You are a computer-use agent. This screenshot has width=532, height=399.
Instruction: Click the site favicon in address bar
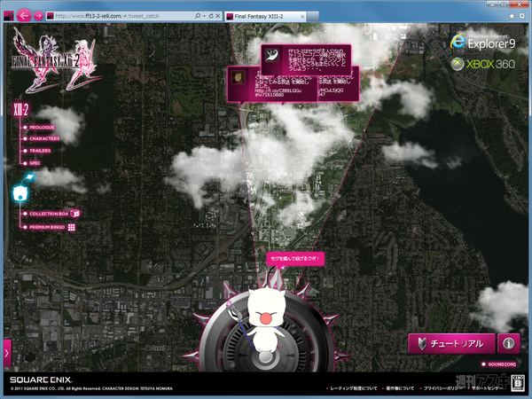click(51, 16)
